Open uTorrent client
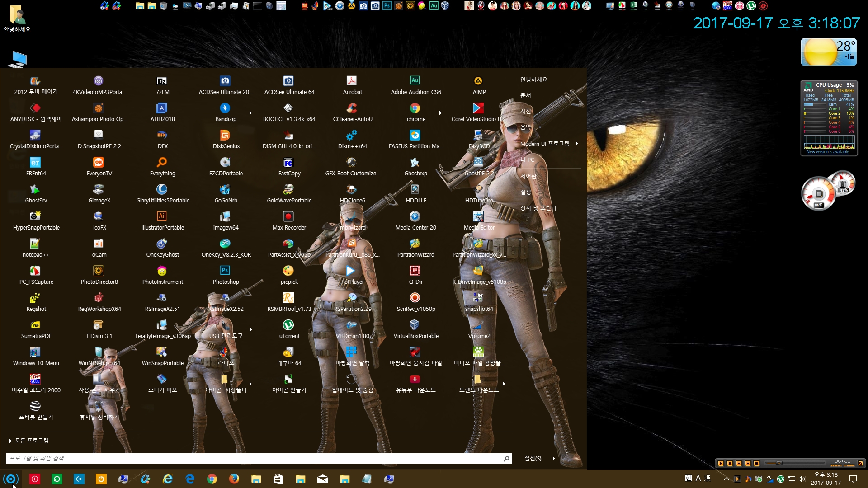868x488 pixels. (289, 329)
